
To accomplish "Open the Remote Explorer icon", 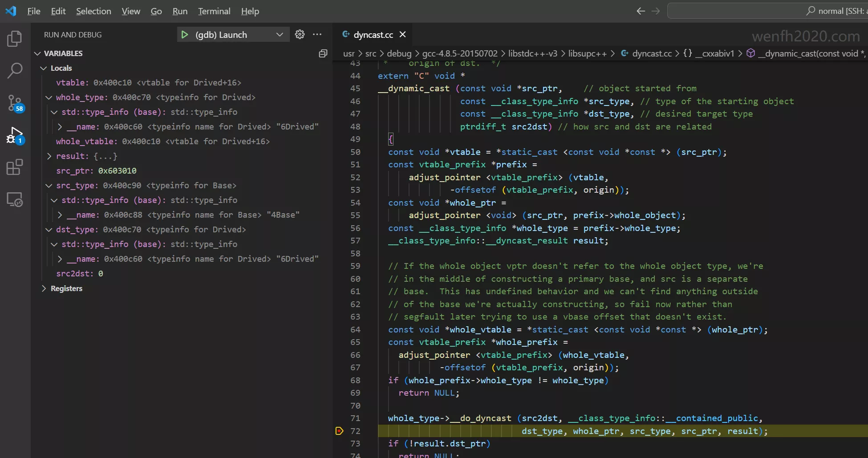I will 15,199.
